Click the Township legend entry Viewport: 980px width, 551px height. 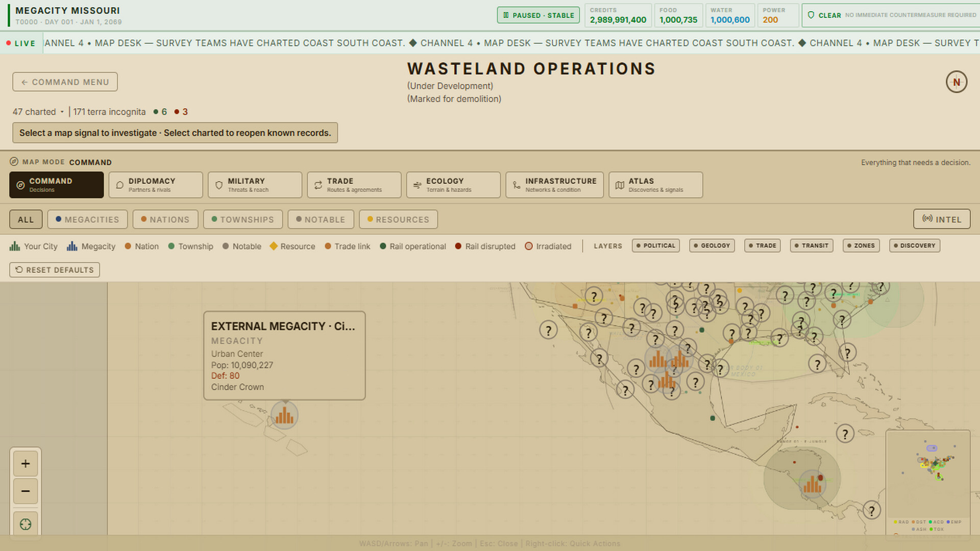(191, 246)
